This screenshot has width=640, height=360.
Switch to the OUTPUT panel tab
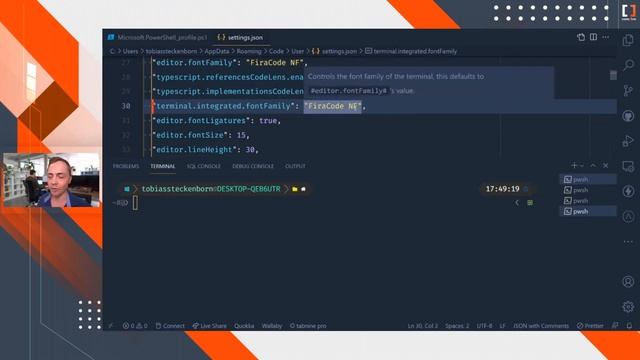pos(295,166)
